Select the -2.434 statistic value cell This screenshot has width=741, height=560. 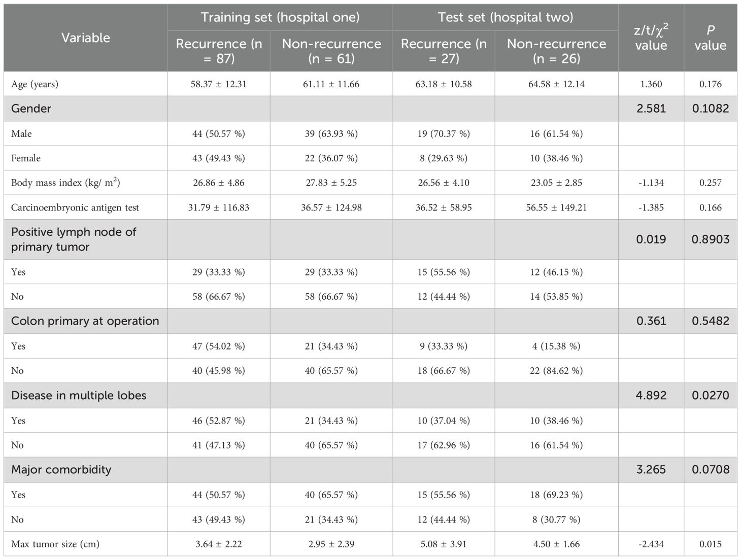pos(651,544)
